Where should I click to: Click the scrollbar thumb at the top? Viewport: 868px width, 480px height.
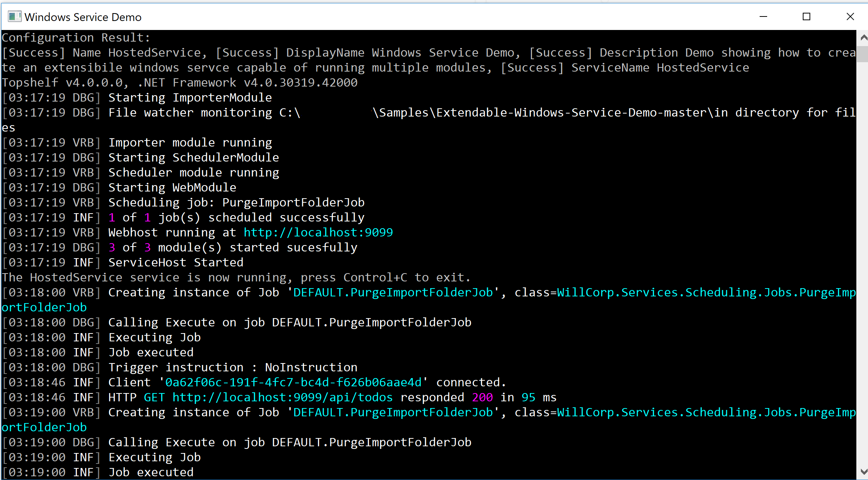862,52
